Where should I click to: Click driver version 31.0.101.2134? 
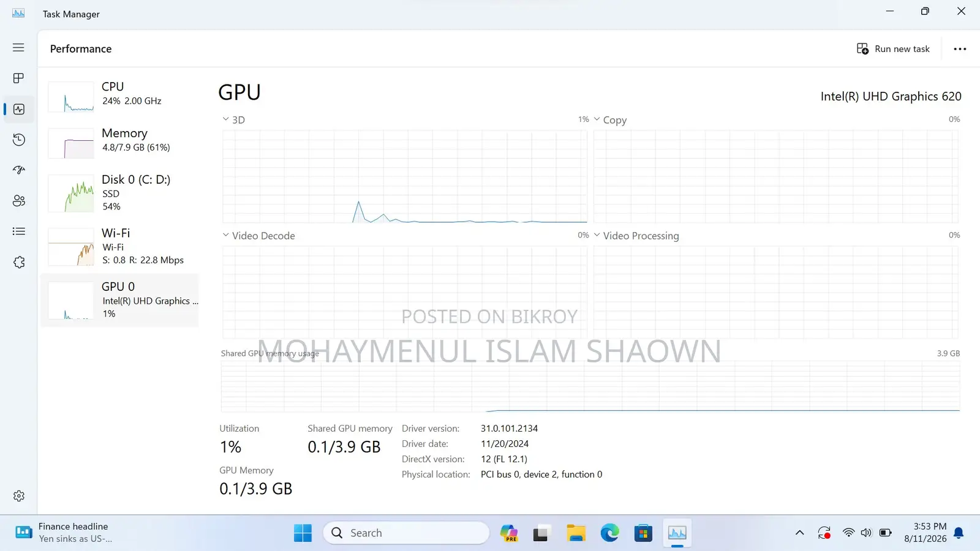click(509, 429)
